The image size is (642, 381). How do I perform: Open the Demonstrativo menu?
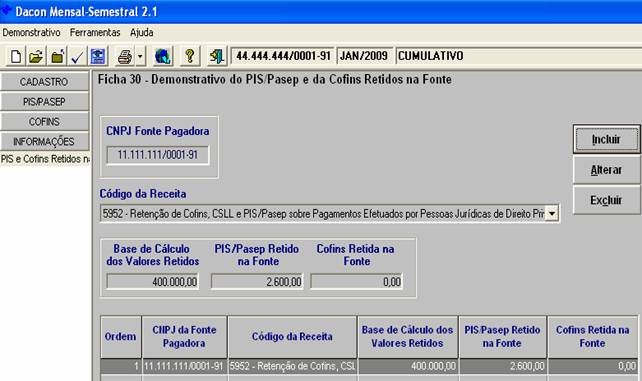point(32,33)
